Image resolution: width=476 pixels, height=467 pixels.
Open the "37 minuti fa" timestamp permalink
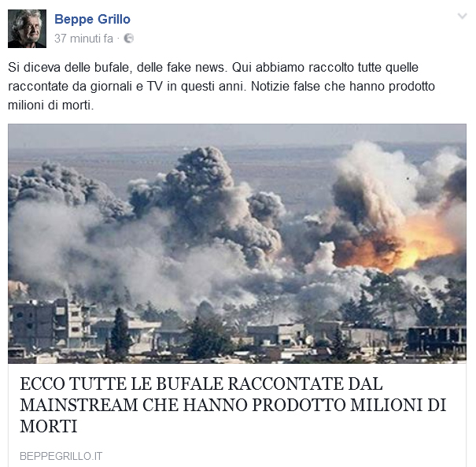[x=83, y=39]
